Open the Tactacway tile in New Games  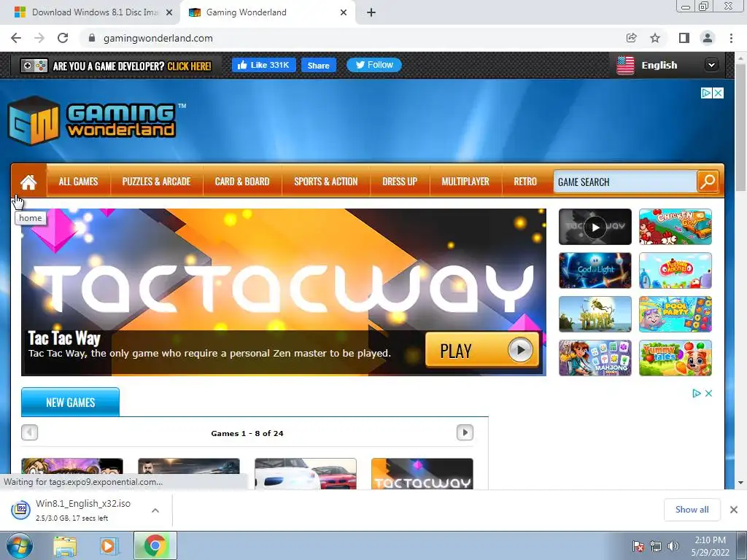coord(422,474)
